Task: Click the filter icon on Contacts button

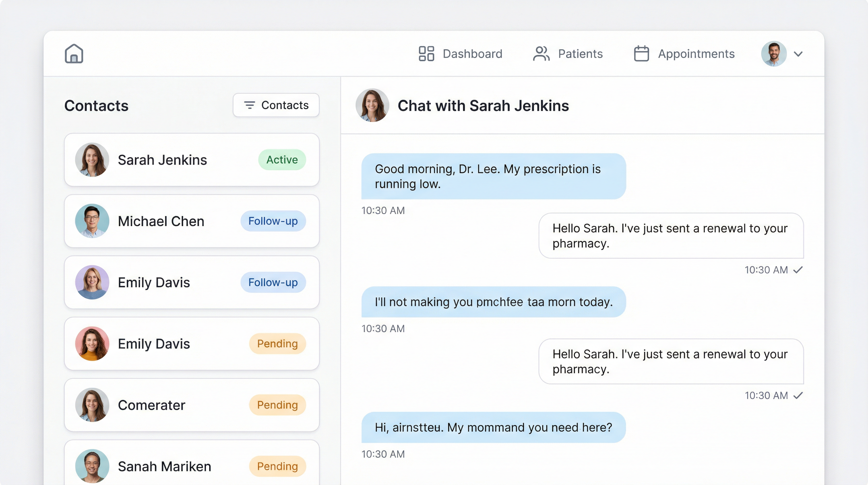Action: point(249,105)
